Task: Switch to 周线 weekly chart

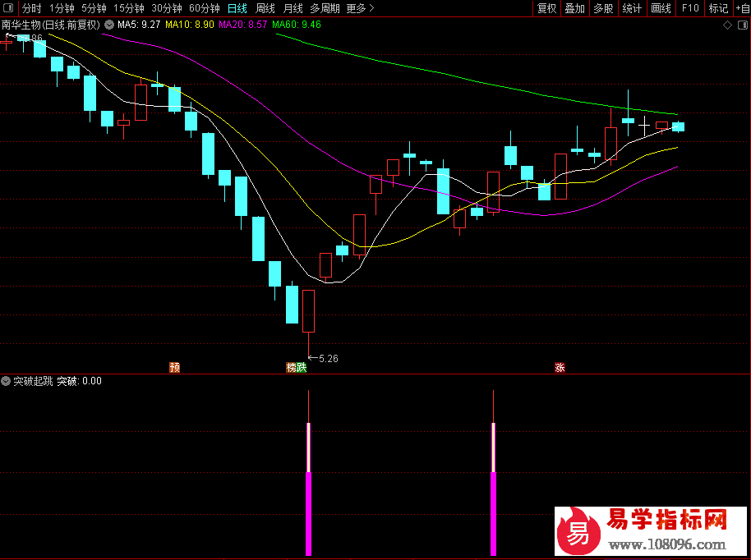Action: click(x=265, y=8)
